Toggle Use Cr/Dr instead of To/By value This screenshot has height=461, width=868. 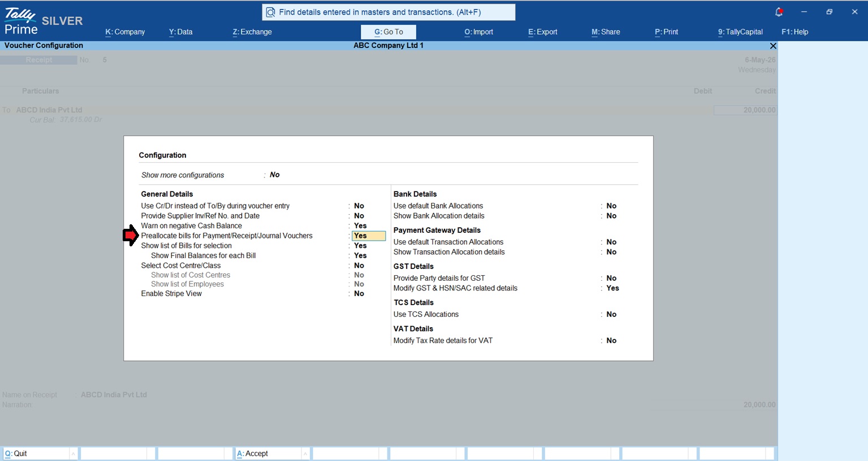(359, 206)
